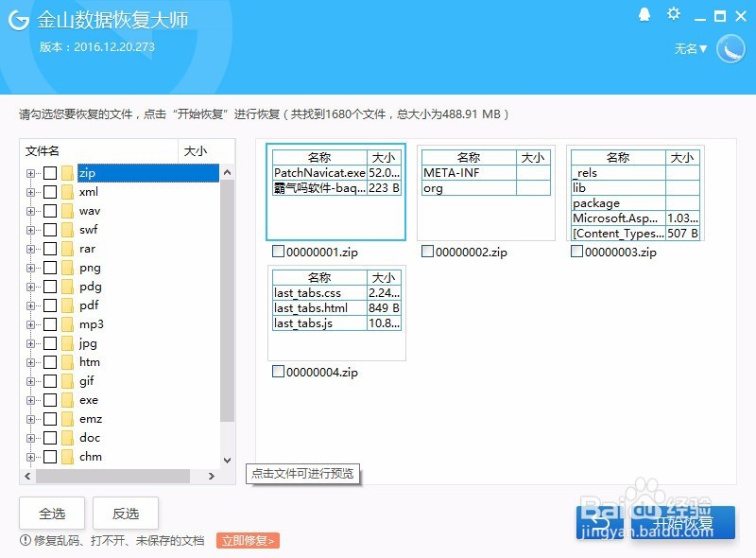Click the notification bell icon
The height and width of the screenshot is (558, 756).
point(644,15)
